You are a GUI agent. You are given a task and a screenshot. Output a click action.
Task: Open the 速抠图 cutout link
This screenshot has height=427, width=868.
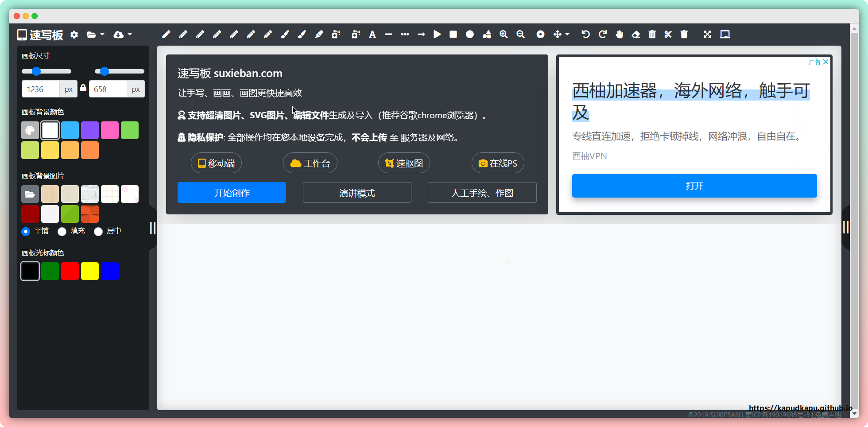coord(404,163)
